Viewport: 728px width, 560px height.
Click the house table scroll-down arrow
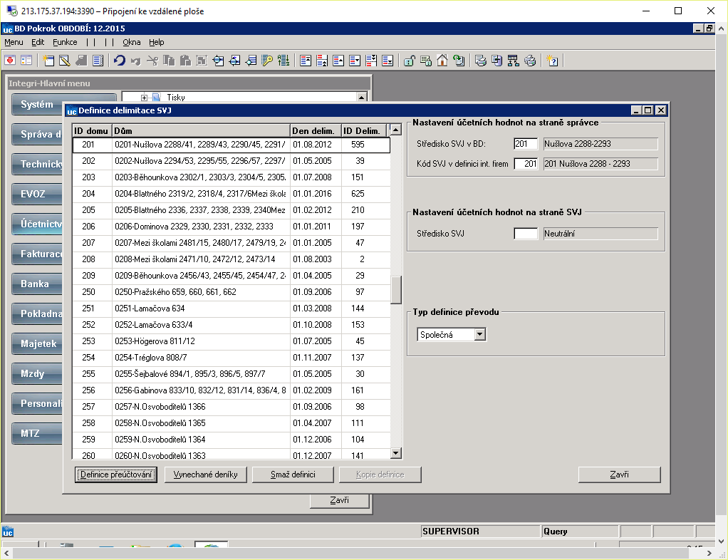coord(395,452)
